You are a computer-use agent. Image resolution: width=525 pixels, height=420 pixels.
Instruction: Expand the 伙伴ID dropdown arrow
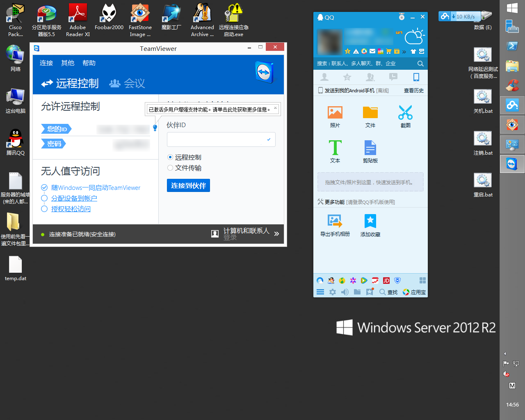269,139
